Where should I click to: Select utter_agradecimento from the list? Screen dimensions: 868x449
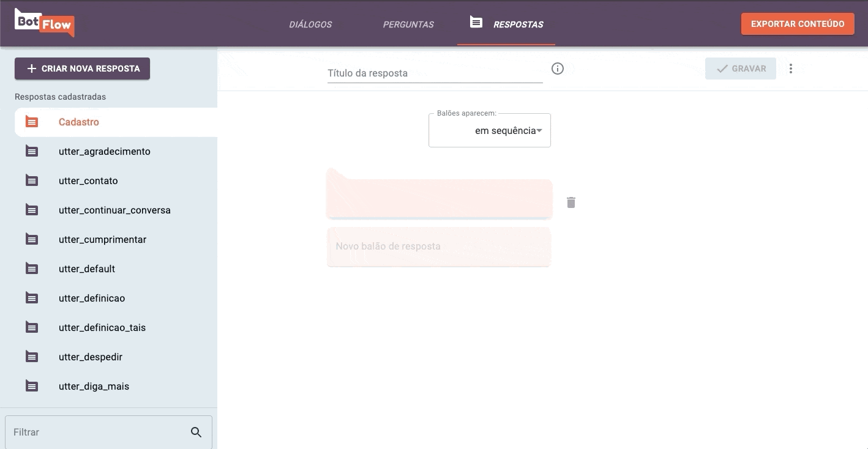(x=104, y=152)
